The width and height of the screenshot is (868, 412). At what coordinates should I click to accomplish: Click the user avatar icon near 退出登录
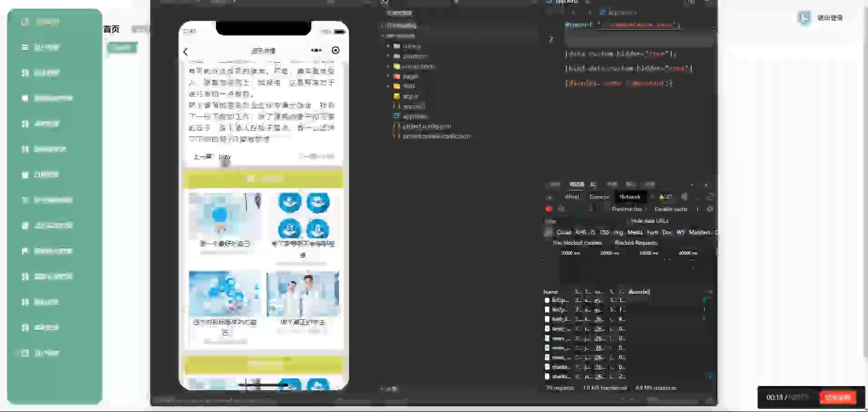click(804, 18)
